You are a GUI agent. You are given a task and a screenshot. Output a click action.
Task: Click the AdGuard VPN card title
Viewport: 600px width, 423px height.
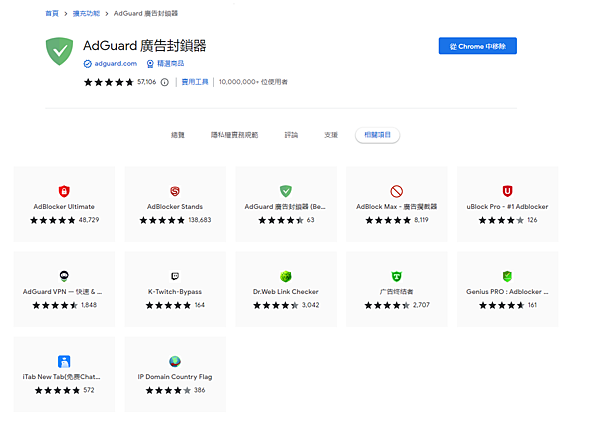click(62, 292)
